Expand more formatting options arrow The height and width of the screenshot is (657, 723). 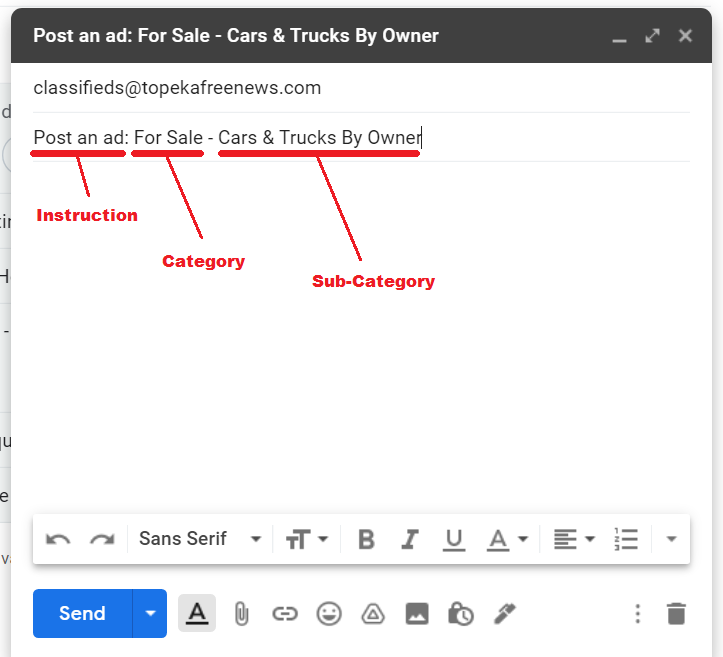[671, 539]
